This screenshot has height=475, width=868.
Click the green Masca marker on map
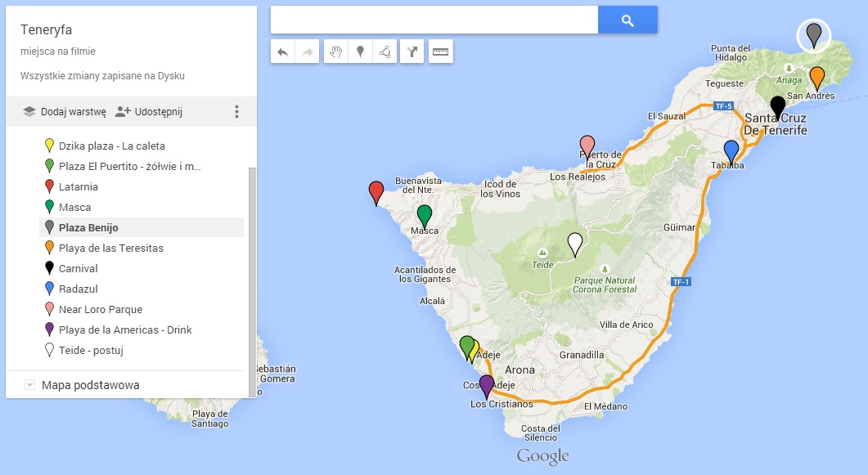click(x=425, y=216)
